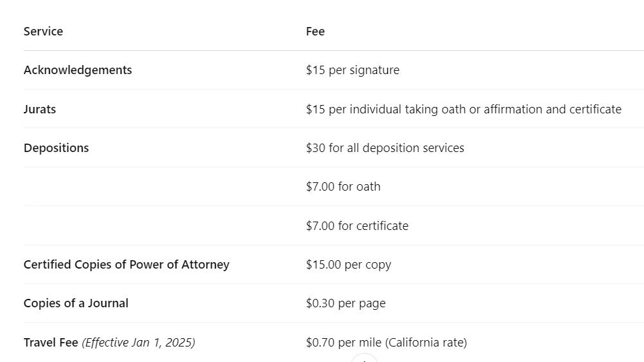Click the circular scroll-down arrow button
Viewport: 644px width, 362px height.
364,359
